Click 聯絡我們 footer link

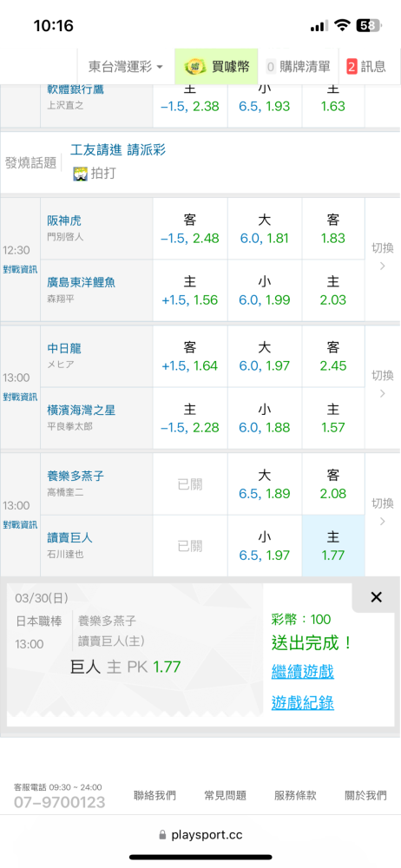click(155, 796)
